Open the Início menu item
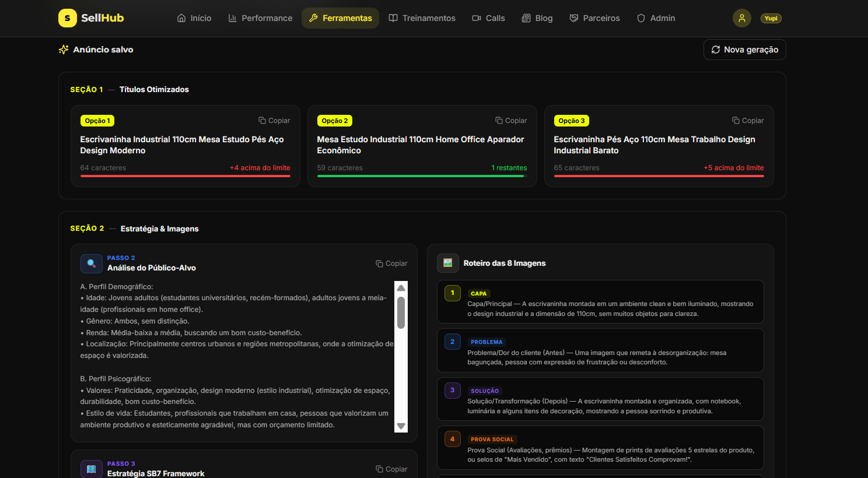Image resolution: width=868 pixels, height=478 pixels. 194,18
